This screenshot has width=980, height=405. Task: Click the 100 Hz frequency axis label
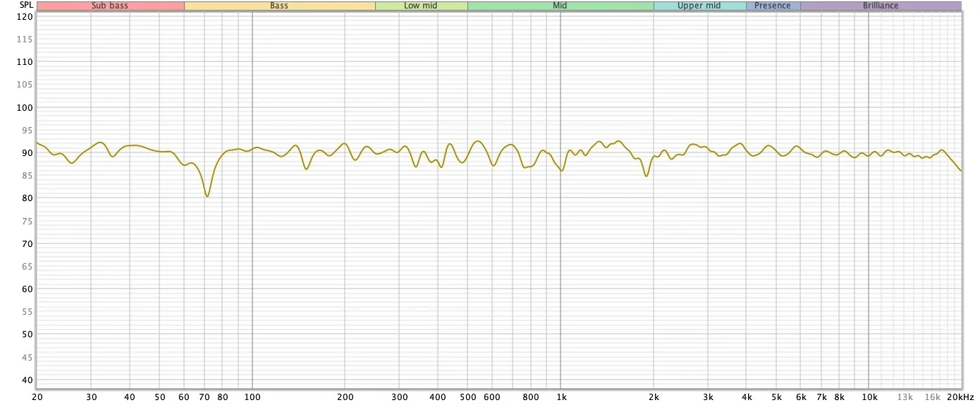[x=252, y=397]
